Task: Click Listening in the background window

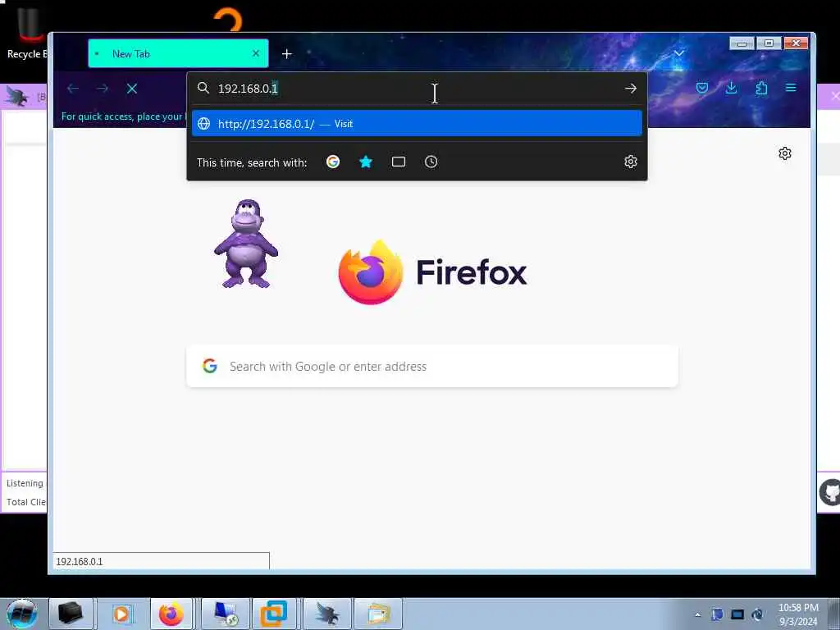Action: click(25, 483)
